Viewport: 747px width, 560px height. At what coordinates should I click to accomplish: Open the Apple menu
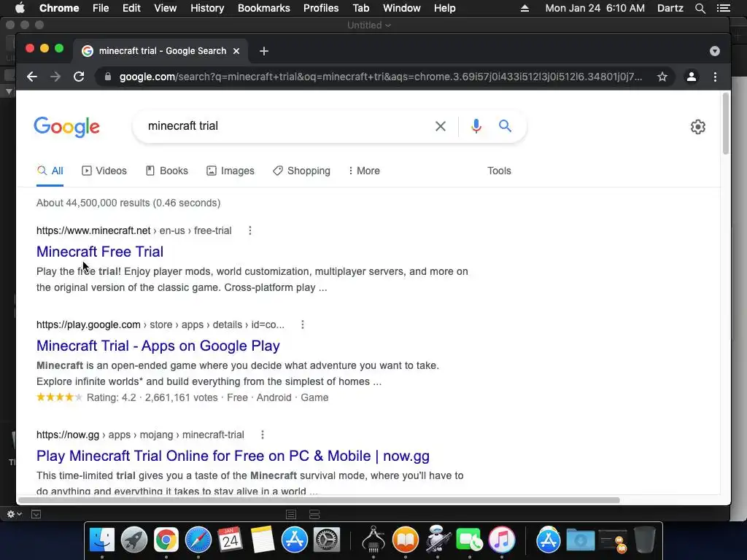click(x=20, y=8)
